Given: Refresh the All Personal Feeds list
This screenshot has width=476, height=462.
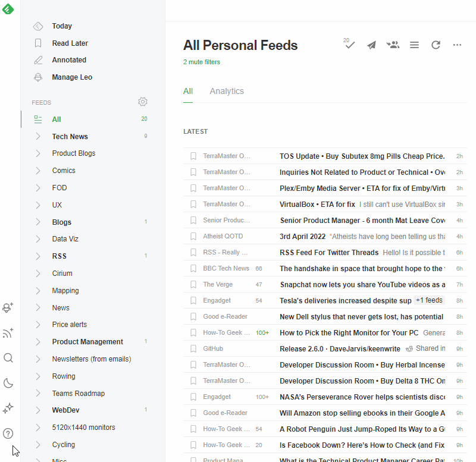Looking at the screenshot, I should pyautogui.click(x=436, y=45).
